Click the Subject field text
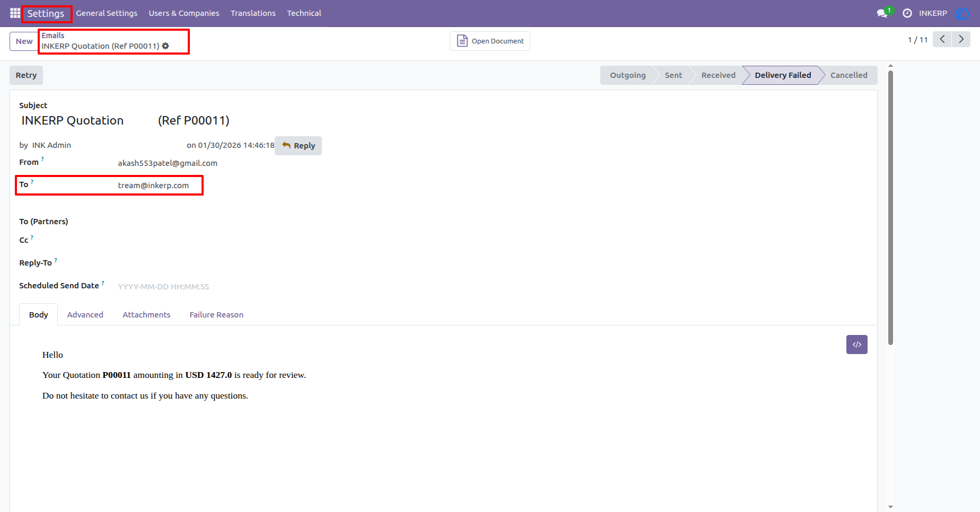The height and width of the screenshot is (512, 980). (125, 120)
